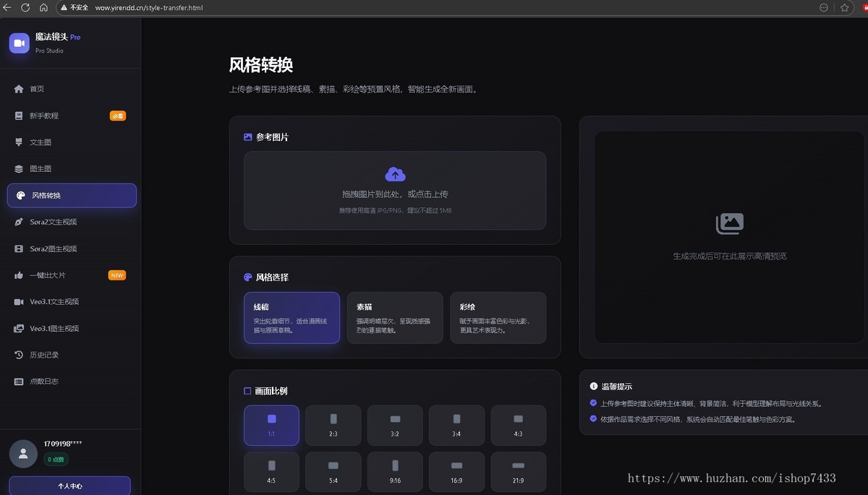Choose the 2:3 aspect ratio

point(333,425)
